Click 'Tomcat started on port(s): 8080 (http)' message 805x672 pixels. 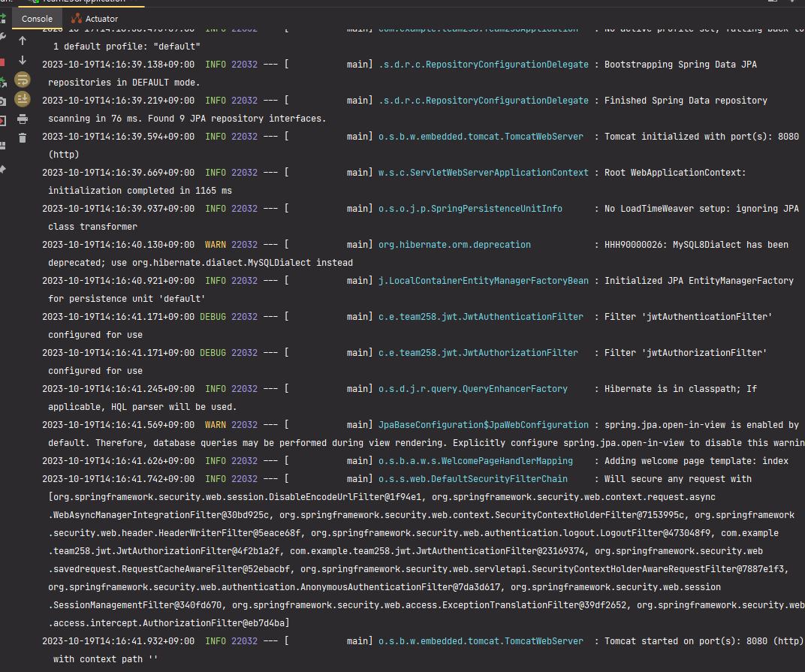tap(704, 641)
